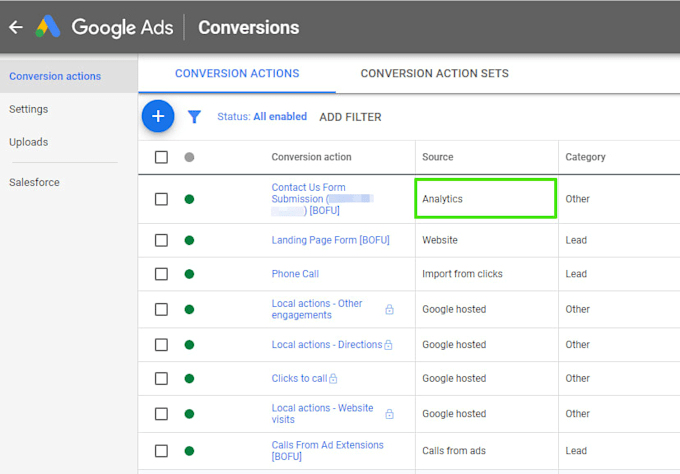680x474 pixels.
Task: Click the blue plus add conversion button
Action: [157, 116]
